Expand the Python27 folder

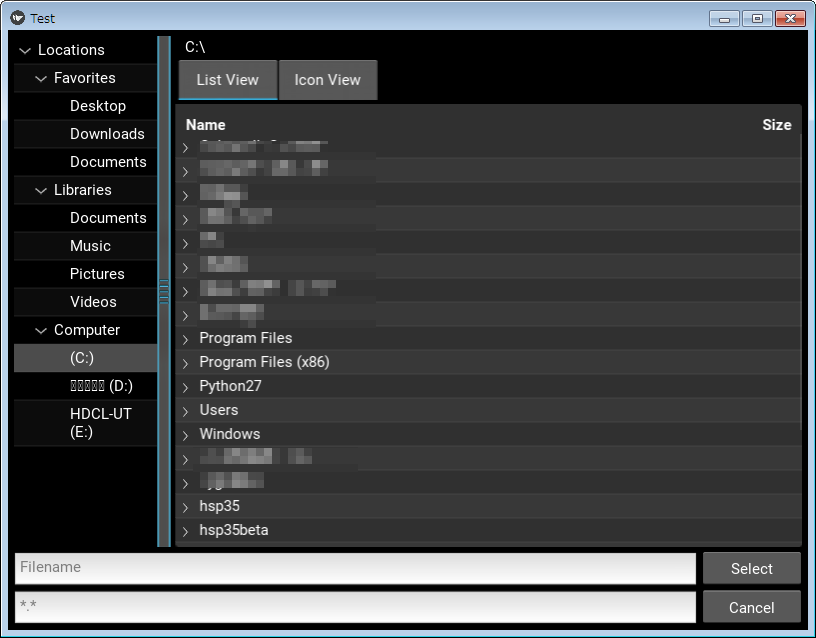(x=185, y=386)
